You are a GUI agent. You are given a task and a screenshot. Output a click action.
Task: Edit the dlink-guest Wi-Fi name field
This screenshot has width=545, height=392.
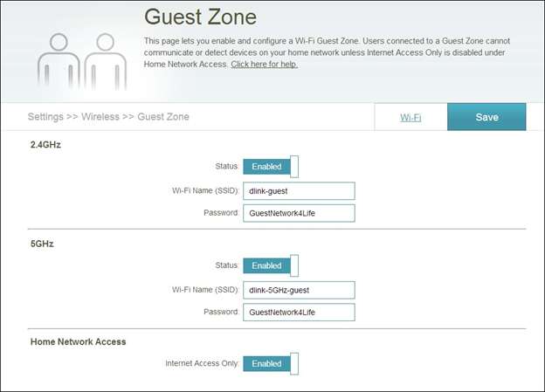[x=299, y=191]
